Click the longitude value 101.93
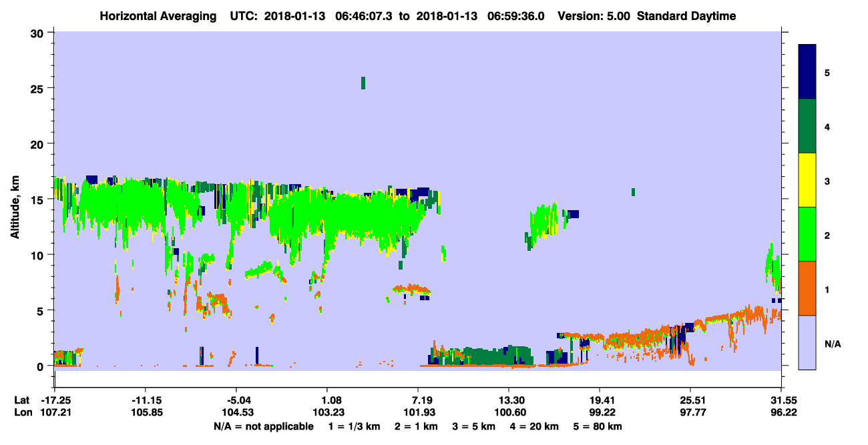This screenshot has height=445, width=868. click(x=418, y=412)
